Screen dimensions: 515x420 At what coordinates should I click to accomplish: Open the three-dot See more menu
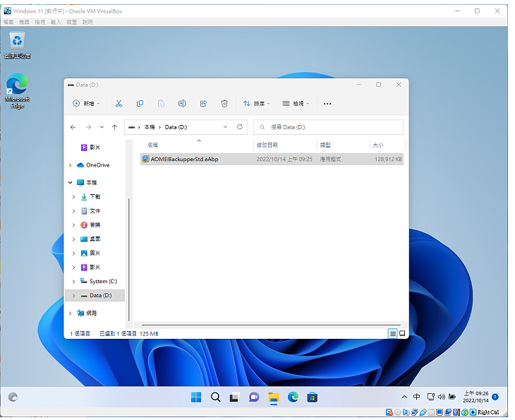point(327,104)
